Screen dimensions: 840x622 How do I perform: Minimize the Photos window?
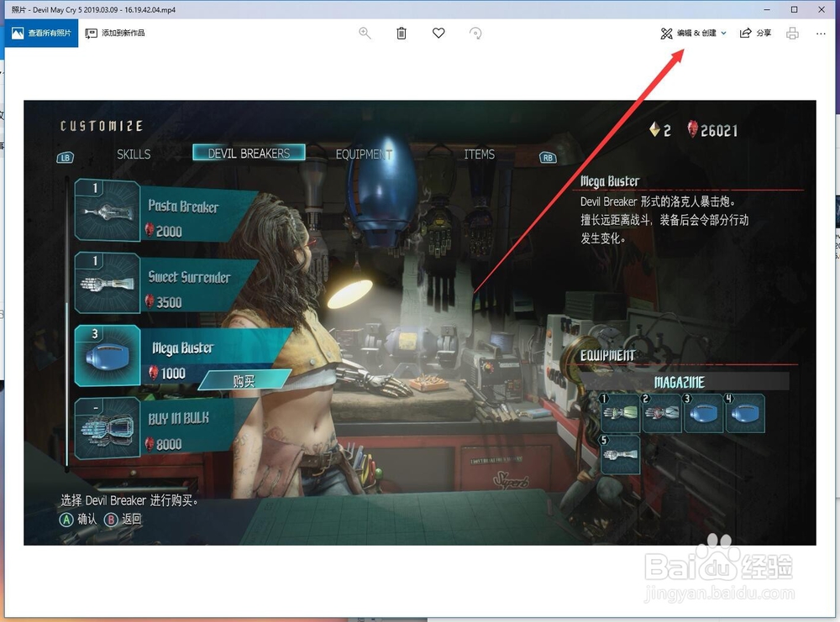pos(767,9)
